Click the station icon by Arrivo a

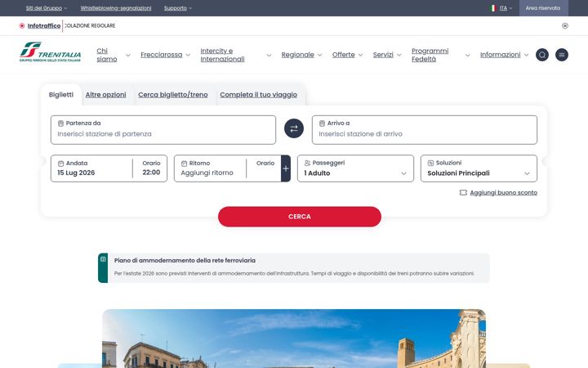(x=322, y=123)
